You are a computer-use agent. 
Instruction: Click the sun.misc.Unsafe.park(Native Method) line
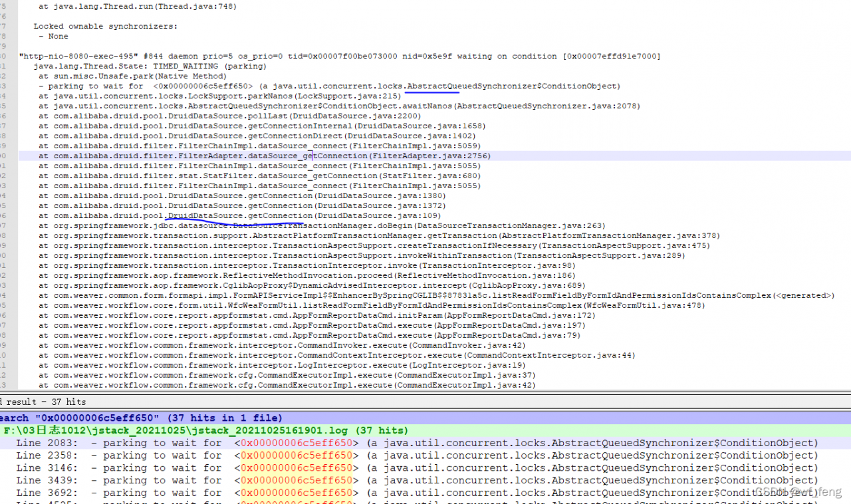click(x=132, y=76)
